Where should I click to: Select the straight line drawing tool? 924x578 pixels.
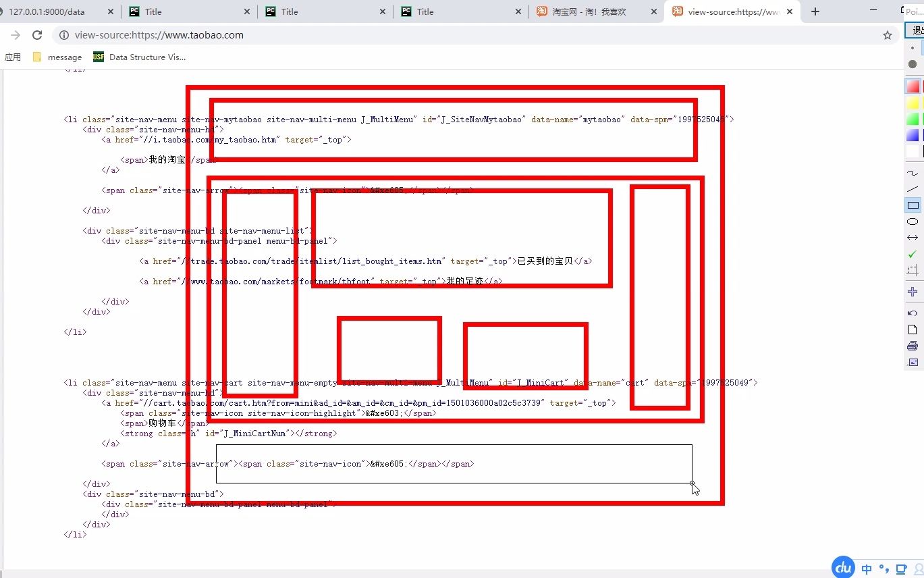[913, 189]
